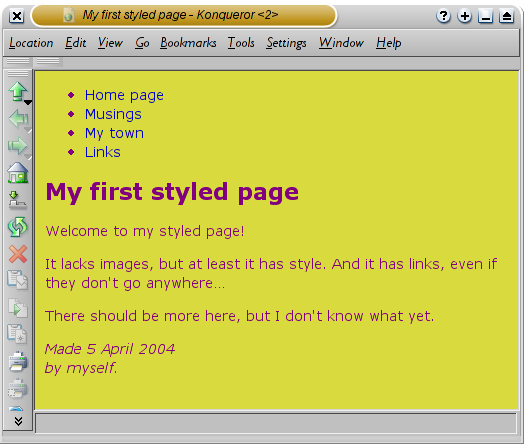Image resolution: width=524 pixels, height=444 pixels.
Task: Follow the Home page link
Action: [x=124, y=95]
